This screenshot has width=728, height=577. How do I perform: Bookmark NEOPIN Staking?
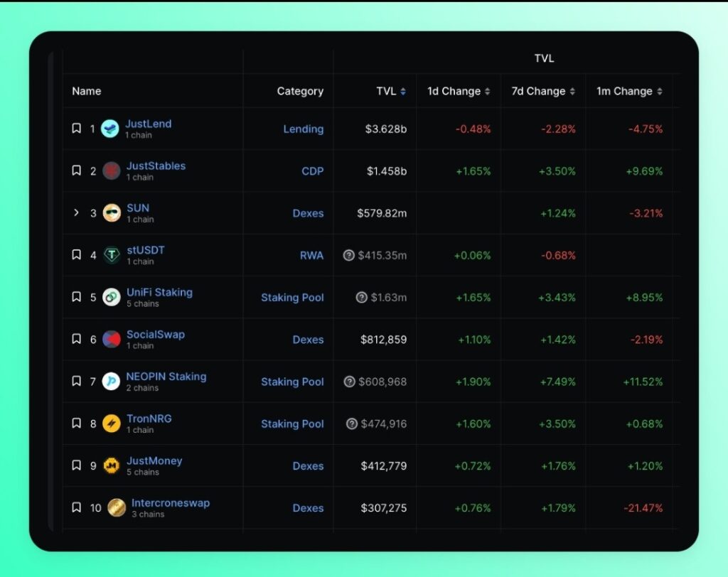pyautogui.click(x=77, y=381)
